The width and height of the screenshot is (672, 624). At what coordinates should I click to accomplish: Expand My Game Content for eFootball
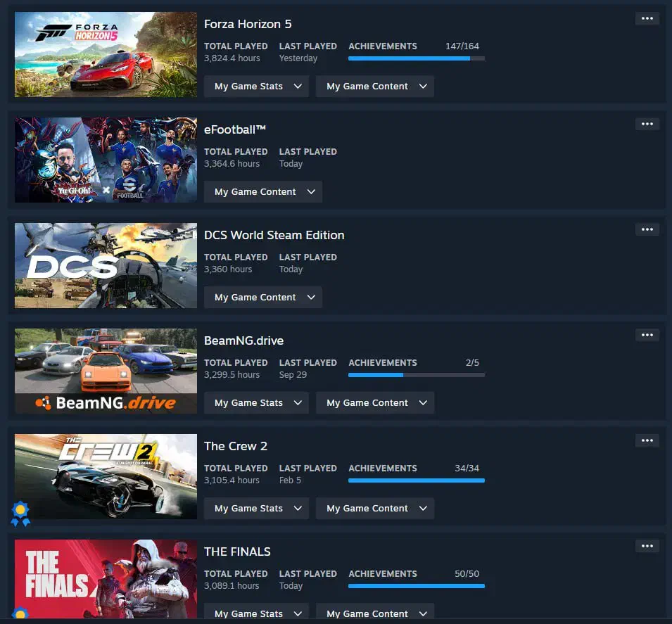(263, 191)
